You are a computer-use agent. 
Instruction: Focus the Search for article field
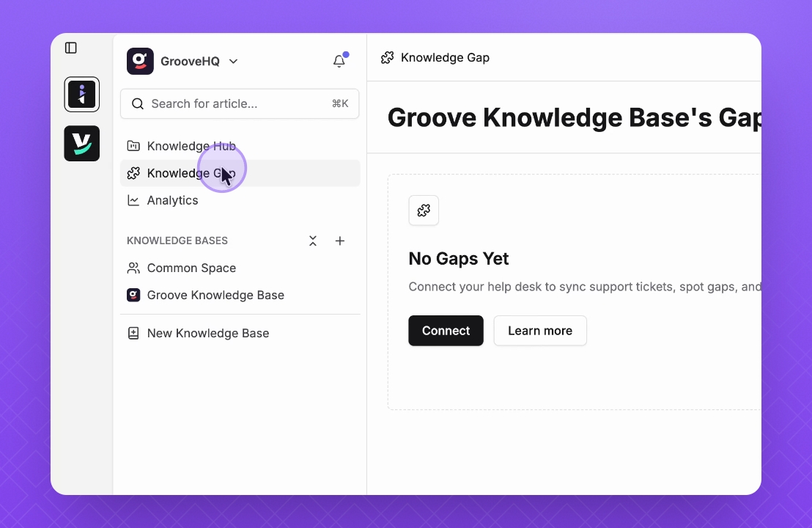240,103
